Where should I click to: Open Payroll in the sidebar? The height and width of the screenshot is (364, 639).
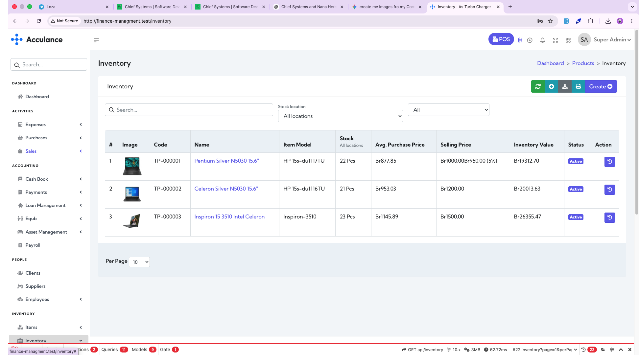33,245
